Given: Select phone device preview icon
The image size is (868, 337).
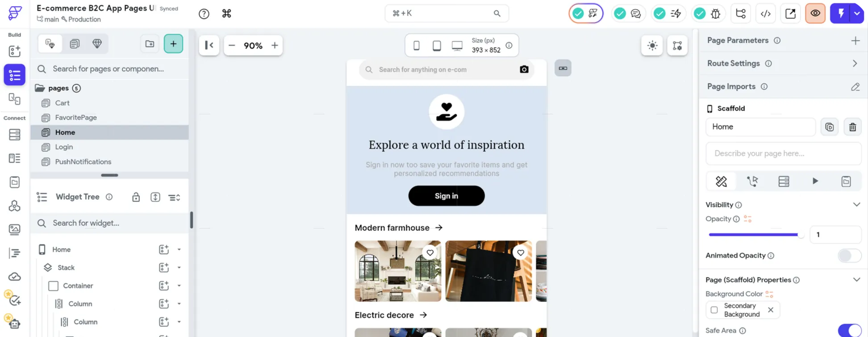Looking at the screenshot, I should 417,46.
